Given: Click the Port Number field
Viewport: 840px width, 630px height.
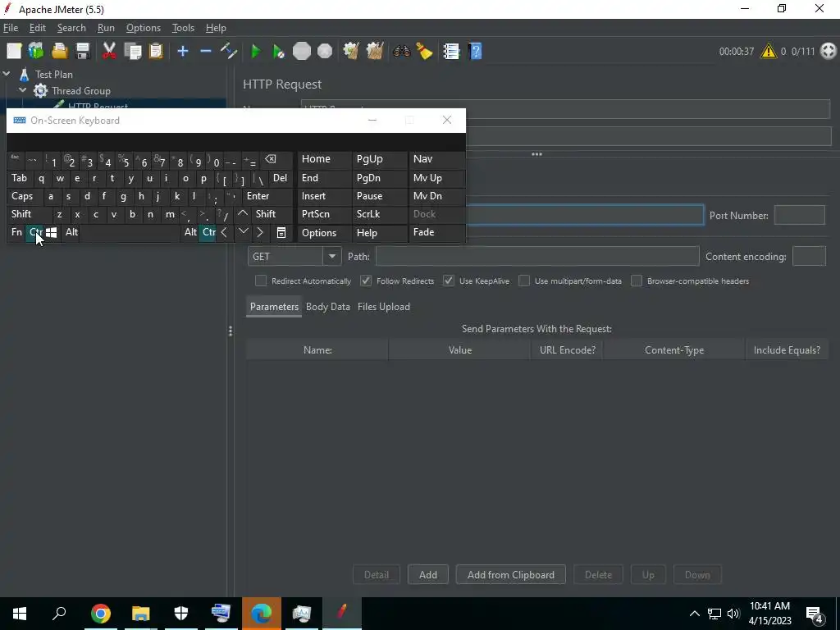Looking at the screenshot, I should (x=799, y=216).
